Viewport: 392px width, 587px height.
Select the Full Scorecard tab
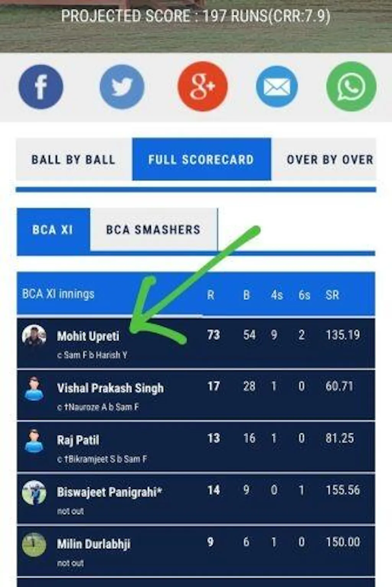pos(201,159)
